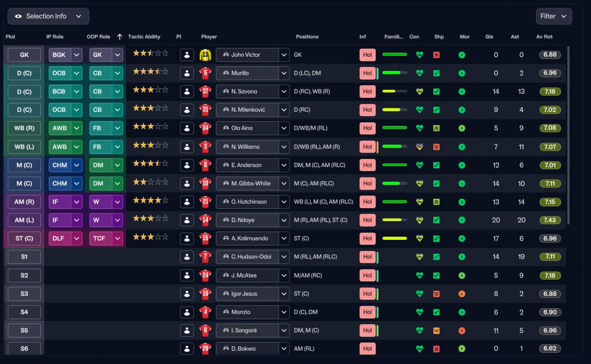Viewport: 591px width, 364px height.
Task: Click the familiarity bar for M. Gibbs-White
Action: (395, 184)
